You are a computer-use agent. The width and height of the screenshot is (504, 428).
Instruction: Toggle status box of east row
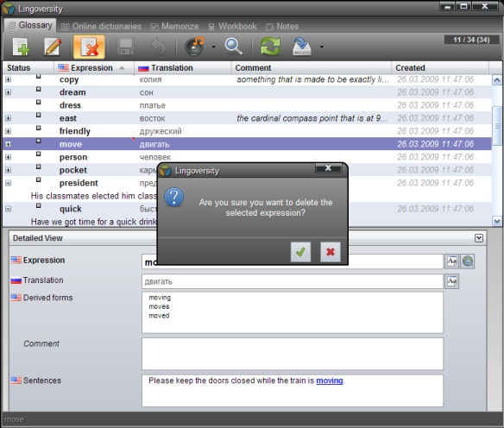38,115
